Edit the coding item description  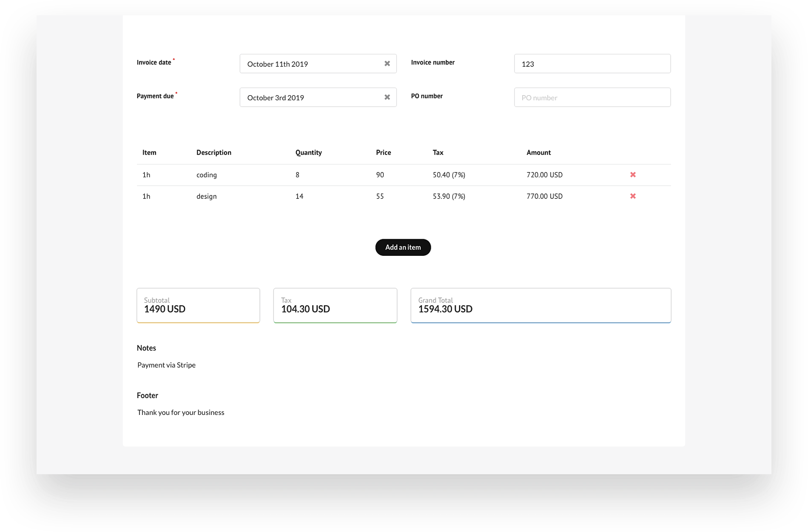coord(207,174)
